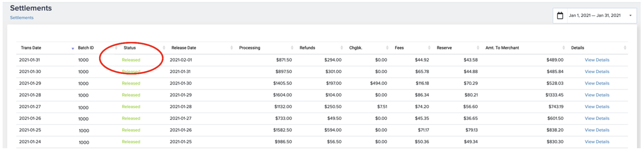View Details of 2021-01-24 settlement
The height and width of the screenshot is (158, 644).
[597, 142]
